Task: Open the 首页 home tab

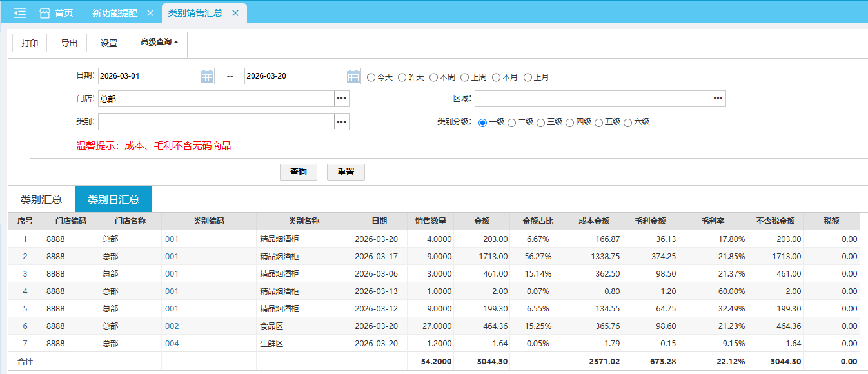Action: (56, 13)
